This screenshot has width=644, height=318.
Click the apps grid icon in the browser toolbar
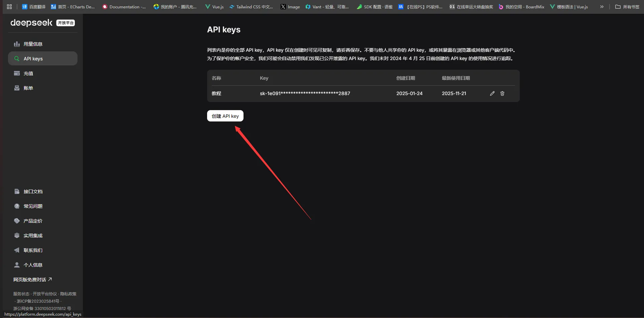tap(9, 6)
